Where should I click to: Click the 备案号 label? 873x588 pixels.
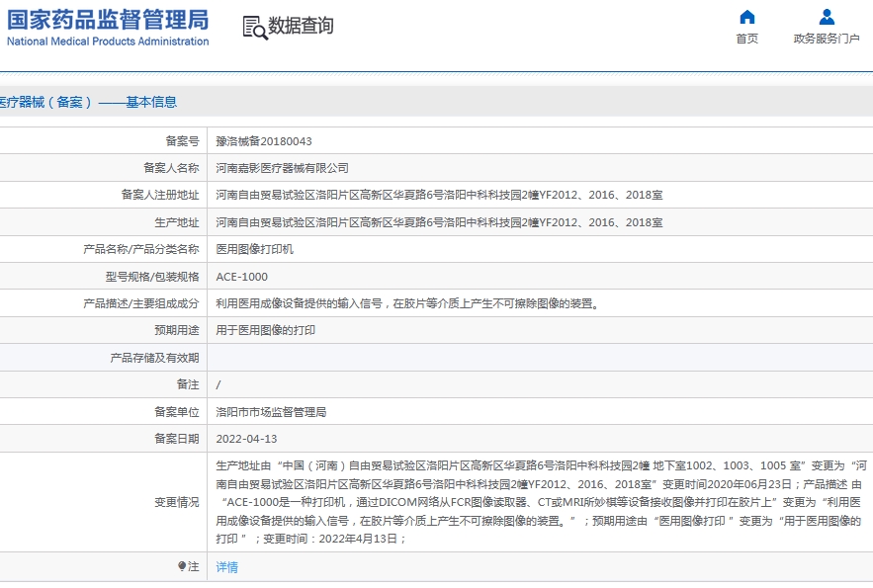(182, 140)
